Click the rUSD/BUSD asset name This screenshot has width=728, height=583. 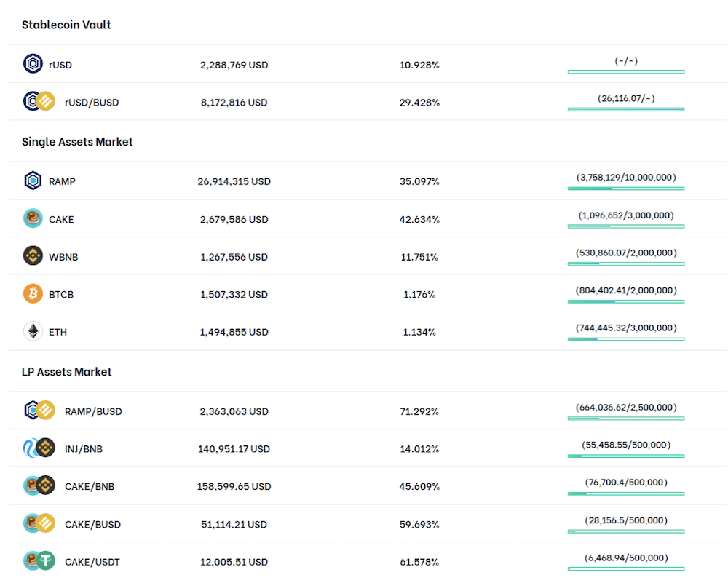[92, 103]
